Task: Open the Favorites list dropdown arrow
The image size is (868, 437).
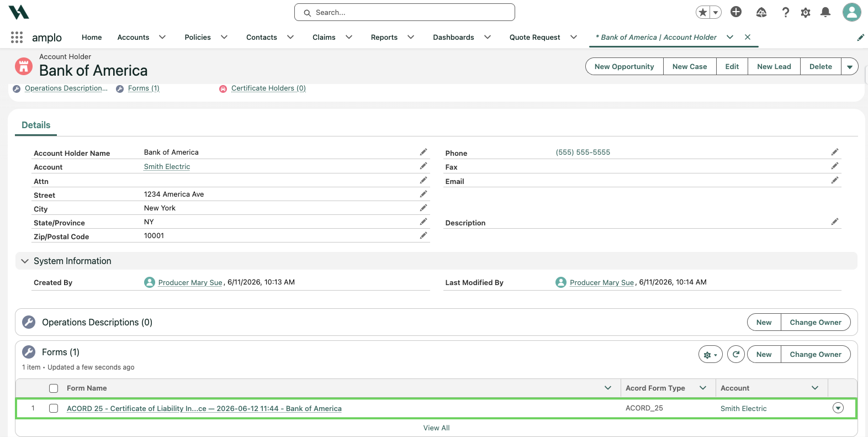Action: pos(716,12)
